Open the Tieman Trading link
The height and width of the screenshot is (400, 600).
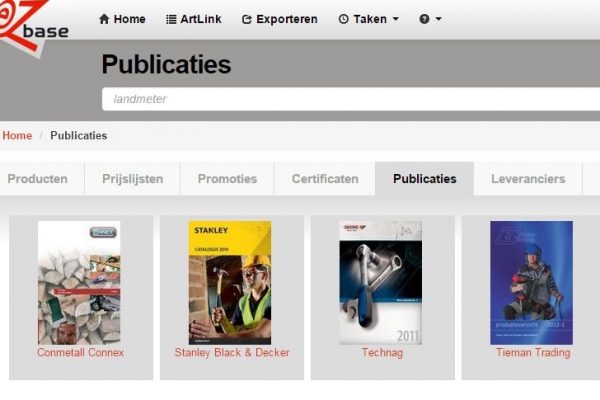click(533, 352)
